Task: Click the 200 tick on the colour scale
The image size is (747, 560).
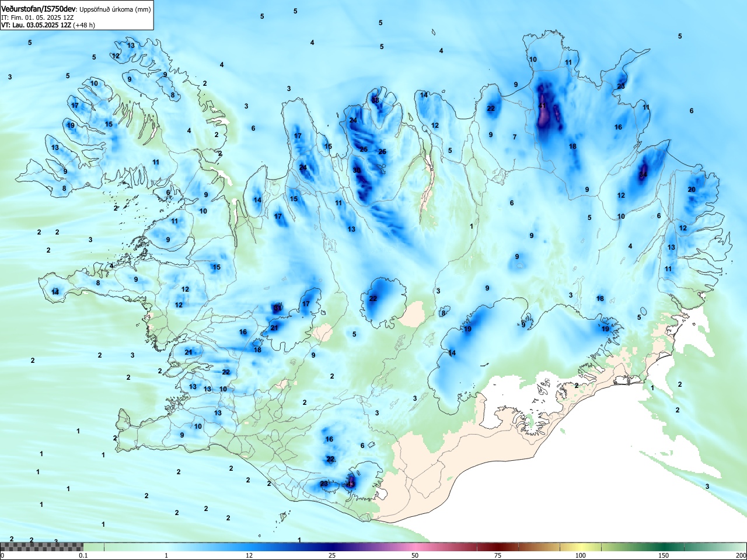Action: tap(741, 555)
